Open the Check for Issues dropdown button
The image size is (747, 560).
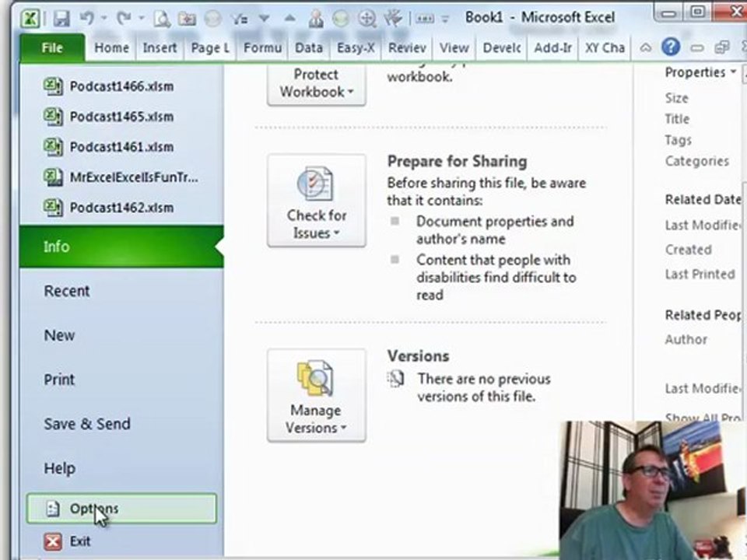pyautogui.click(x=317, y=201)
